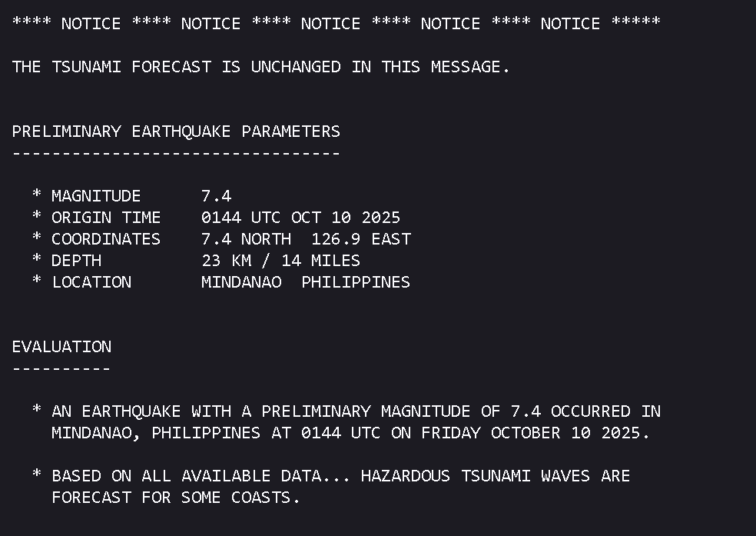Viewport: 756px width, 536px height.
Task: Click the DEPTH label
Action: click(76, 261)
